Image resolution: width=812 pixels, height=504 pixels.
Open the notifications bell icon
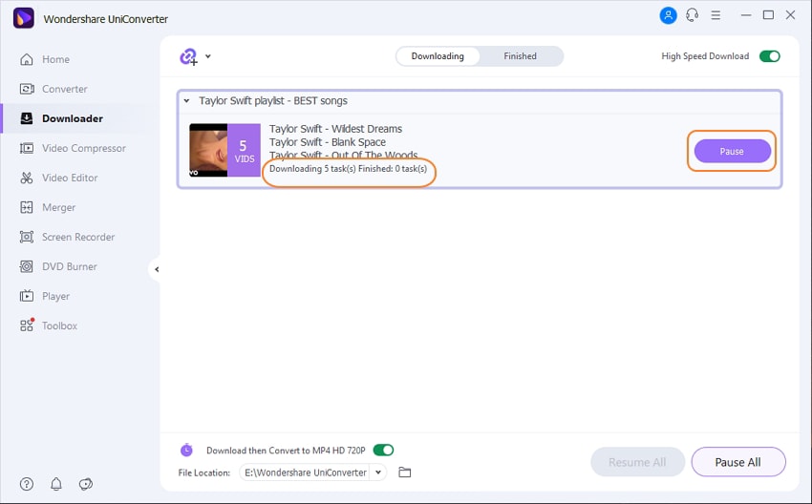[x=56, y=484]
